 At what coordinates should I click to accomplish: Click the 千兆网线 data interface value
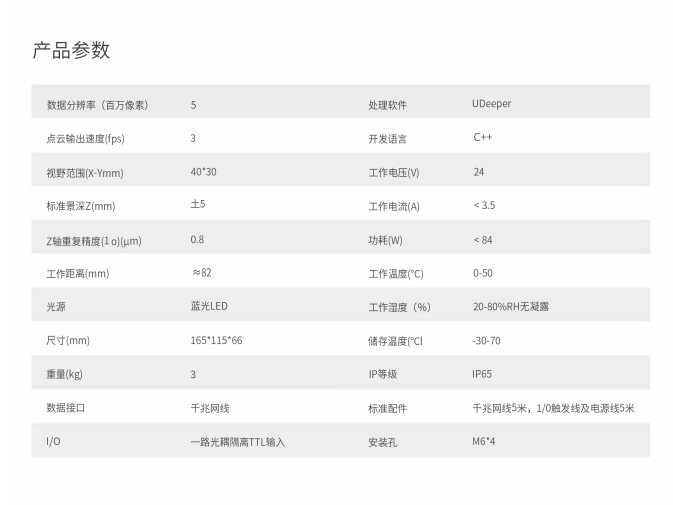tap(210, 408)
